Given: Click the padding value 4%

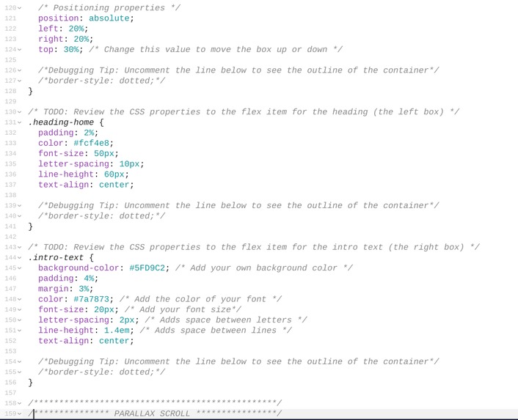Looking at the screenshot, I should (x=89, y=279).
